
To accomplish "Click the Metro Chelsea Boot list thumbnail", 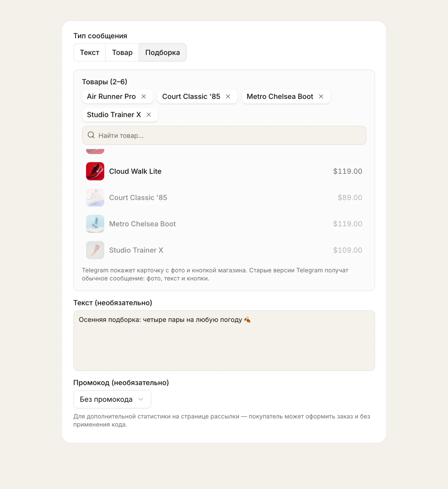I will click(95, 224).
